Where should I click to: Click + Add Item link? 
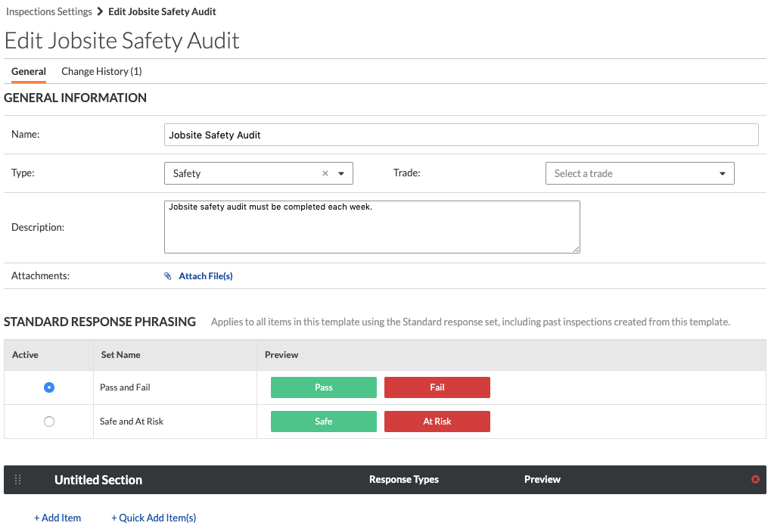58,518
